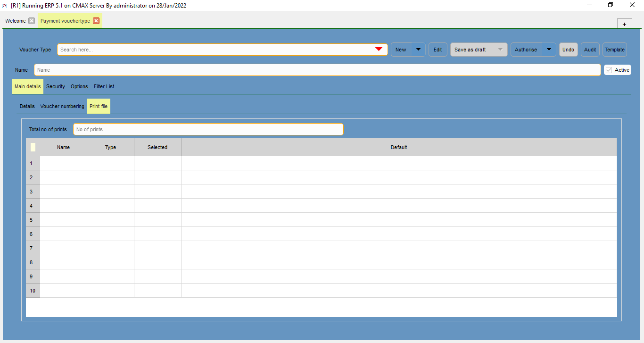644x343 pixels.
Task: Close the Payment vouchertype tab
Action: (96, 21)
